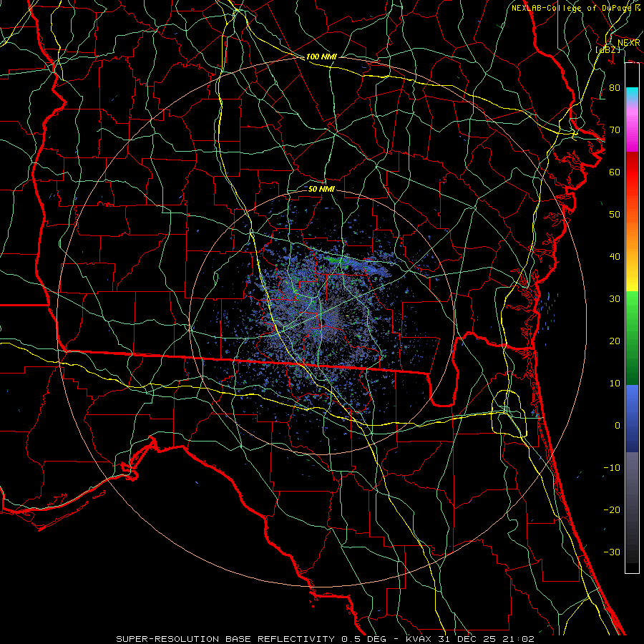Click the 30 value on the color scale
Viewport: 644px width, 644px height.
(x=615, y=299)
